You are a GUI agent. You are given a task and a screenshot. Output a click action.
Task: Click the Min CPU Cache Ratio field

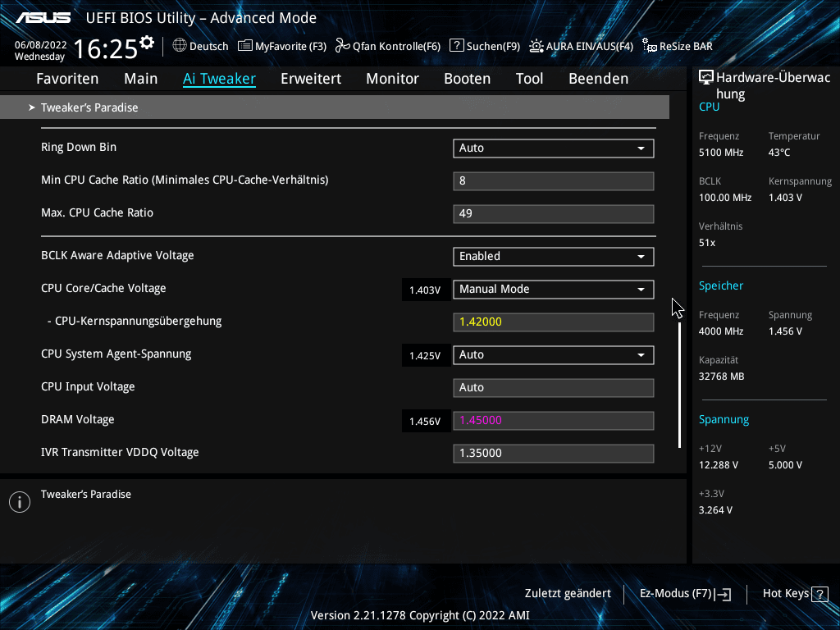[554, 181]
